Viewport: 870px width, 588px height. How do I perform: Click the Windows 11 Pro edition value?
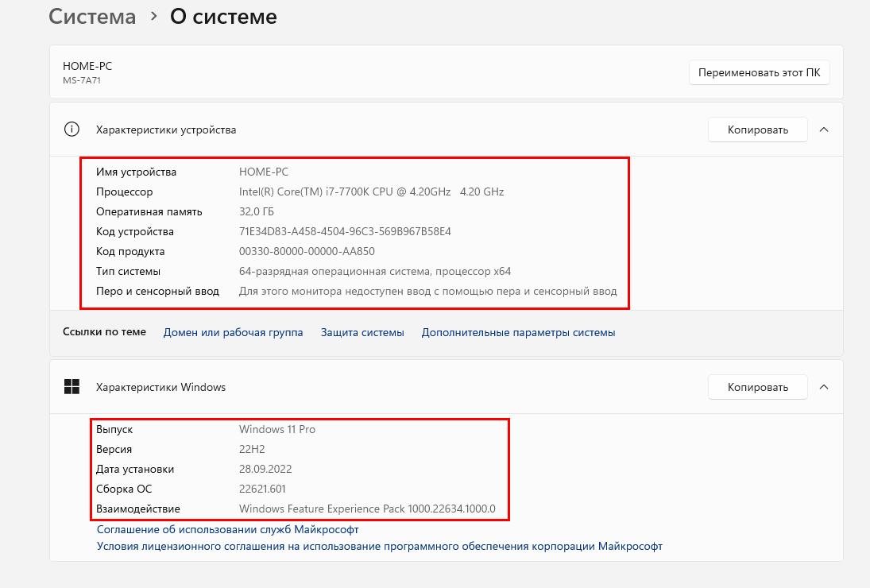(277, 429)
